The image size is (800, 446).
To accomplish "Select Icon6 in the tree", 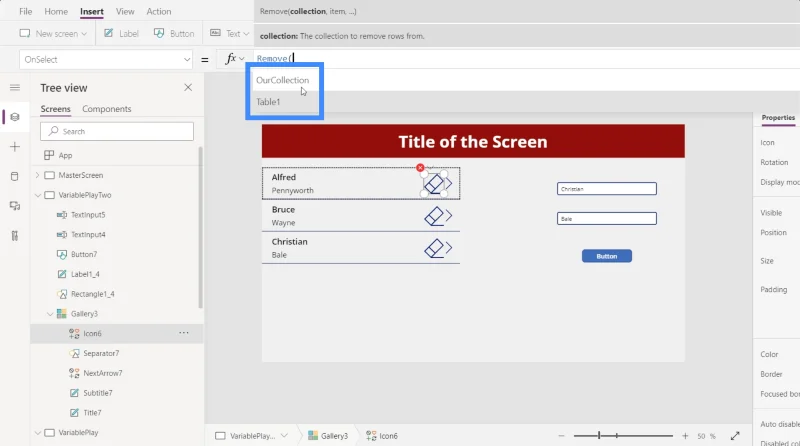I will (92, 334).
